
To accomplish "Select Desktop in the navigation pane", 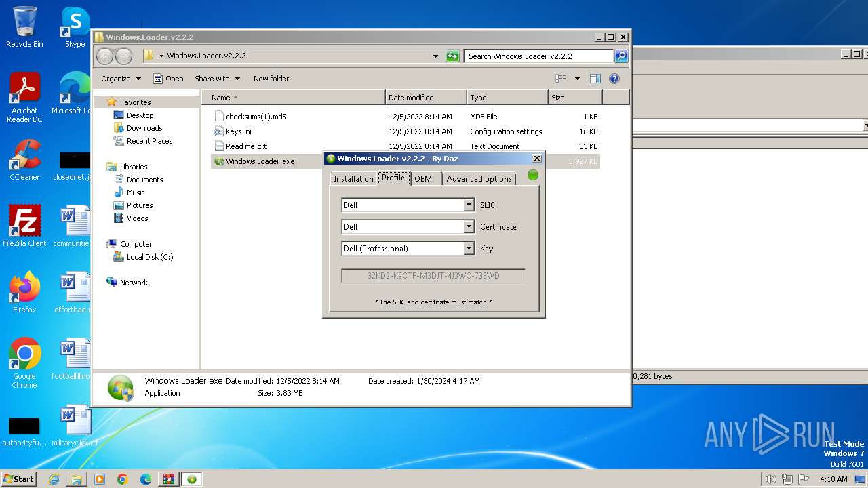I will click(x=140, y=115).
